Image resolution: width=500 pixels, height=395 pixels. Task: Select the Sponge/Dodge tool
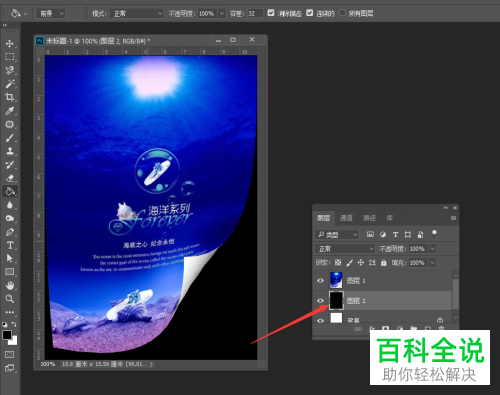tap(10, 218)
